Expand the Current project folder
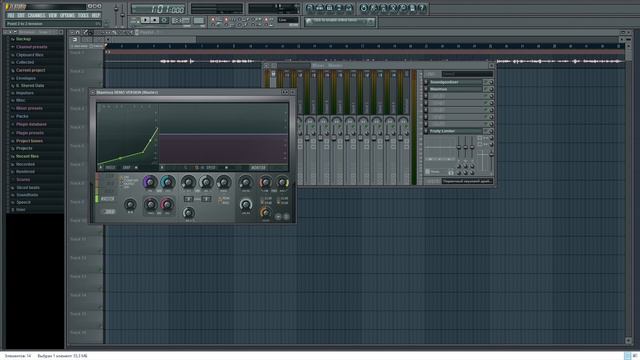 tap(30, 70)
